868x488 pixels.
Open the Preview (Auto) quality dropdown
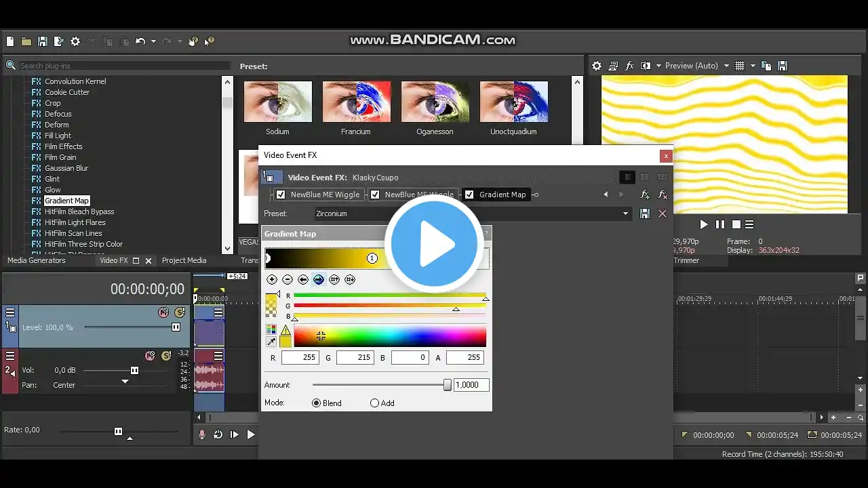[x=726, y=66]
